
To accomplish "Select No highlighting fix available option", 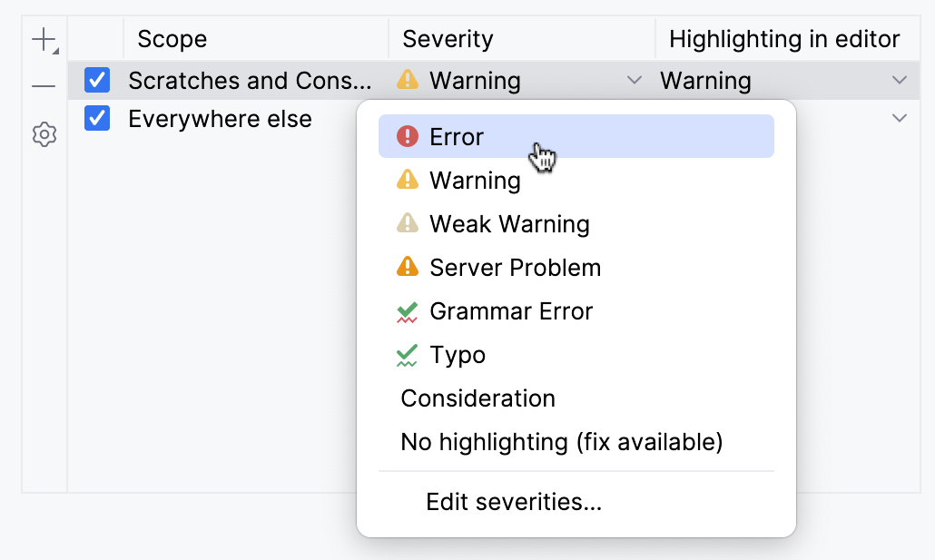I will (x=561, y=442).
